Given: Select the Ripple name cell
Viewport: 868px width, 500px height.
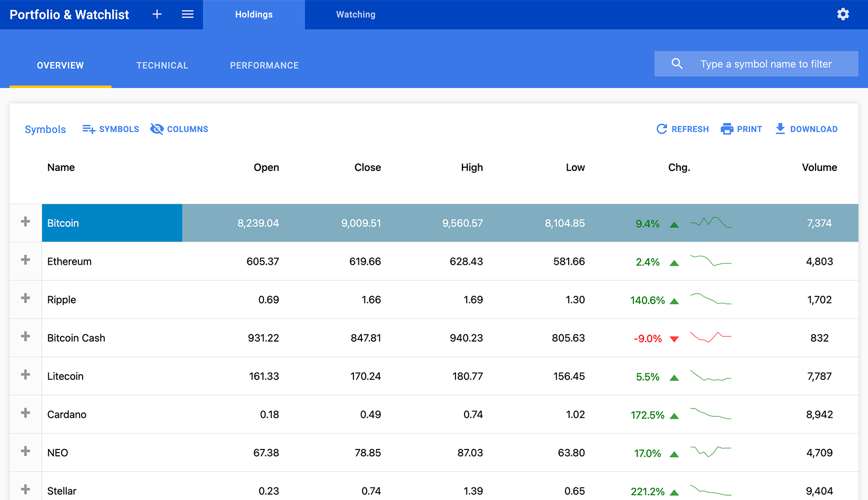Looking at the screenshot, I should 112,299.
